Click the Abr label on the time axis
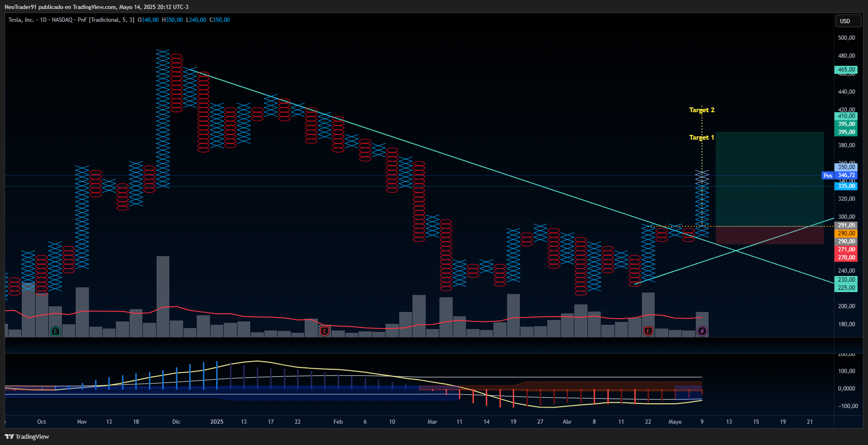868x445 pixels. pos(567,422)
